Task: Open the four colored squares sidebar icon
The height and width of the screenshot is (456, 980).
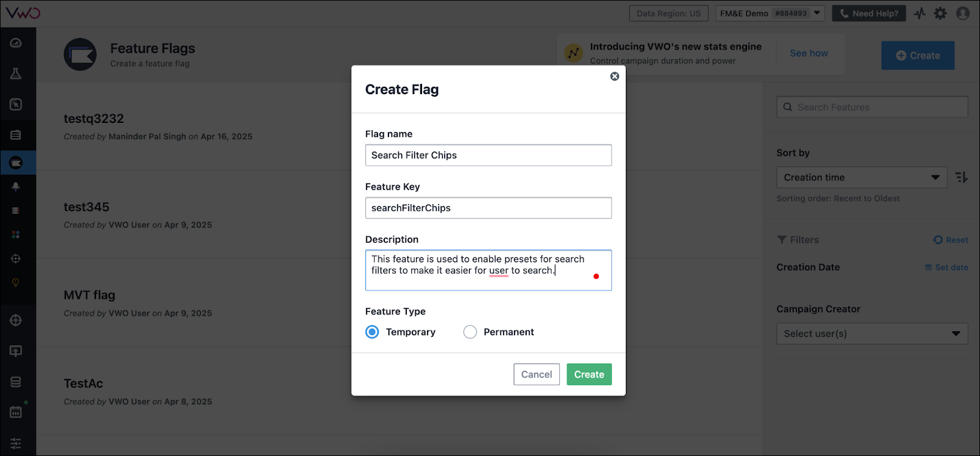Action: point(16,235)
